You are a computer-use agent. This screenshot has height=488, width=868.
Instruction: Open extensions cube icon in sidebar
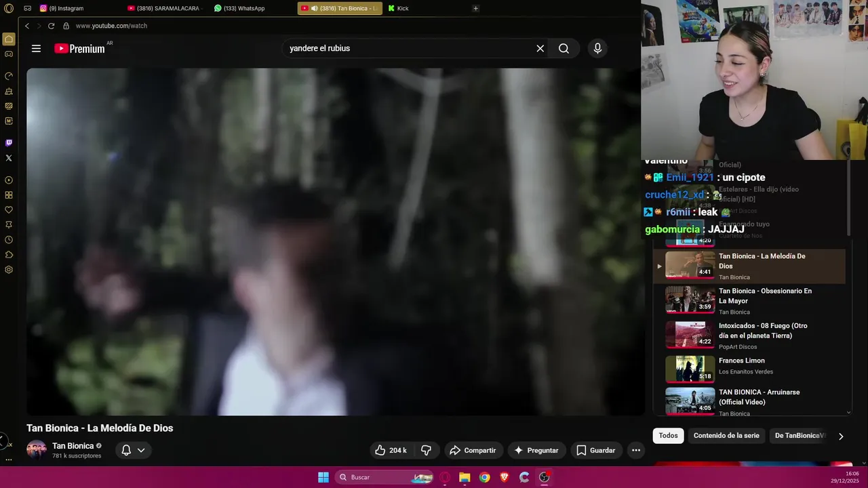click(x=9, y=255)
